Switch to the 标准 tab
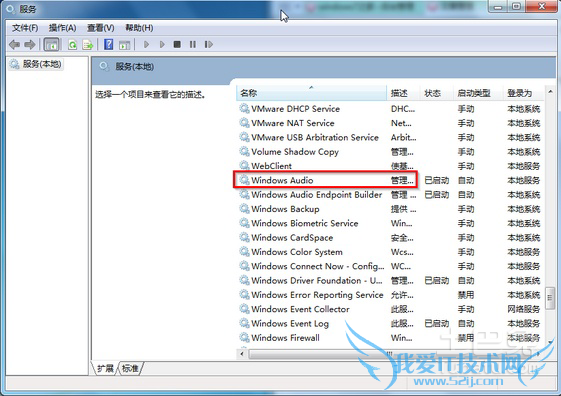The image size is (561, 396). tap(130, 368)
